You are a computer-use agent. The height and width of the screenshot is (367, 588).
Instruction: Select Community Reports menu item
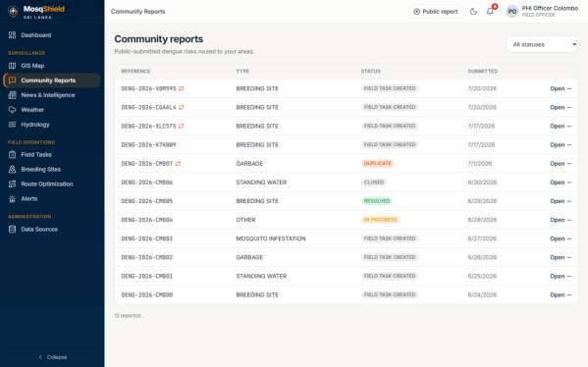click(x=52, y=80)
